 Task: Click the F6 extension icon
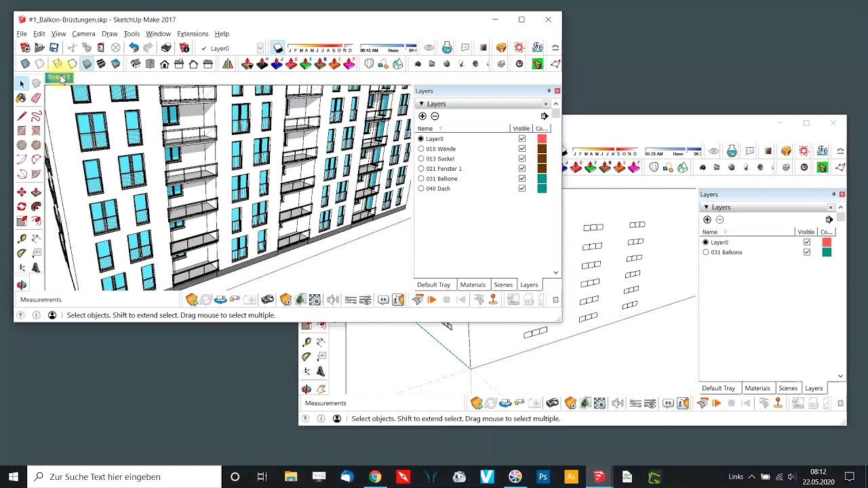point(537,48)
